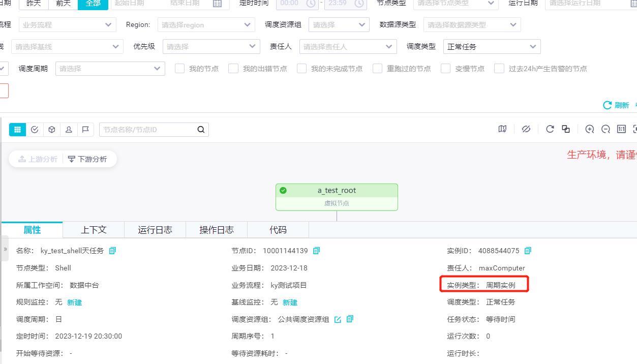
Task: Check the 变慢节点 checkbox
Action: 446,68
